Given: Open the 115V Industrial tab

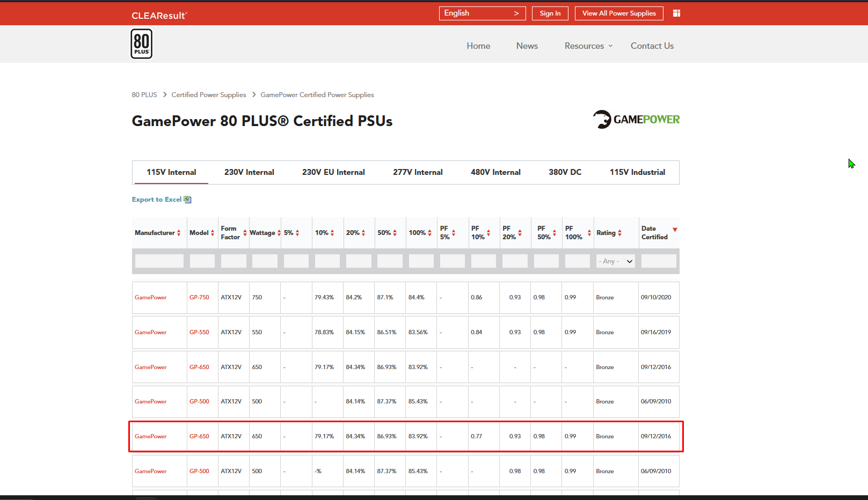Looking at the screenshot, I should pos(637,172).
